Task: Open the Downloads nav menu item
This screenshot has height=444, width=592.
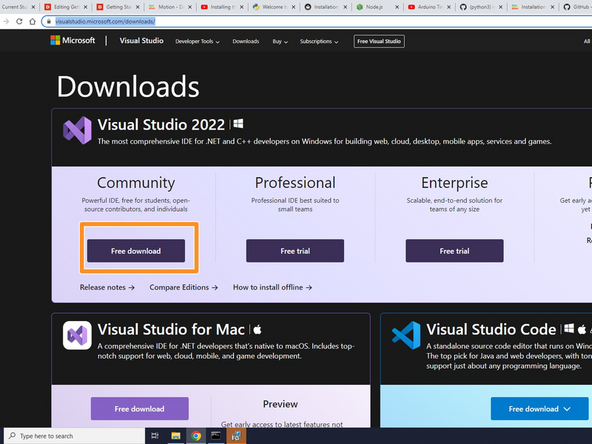Action: point(246,42)
